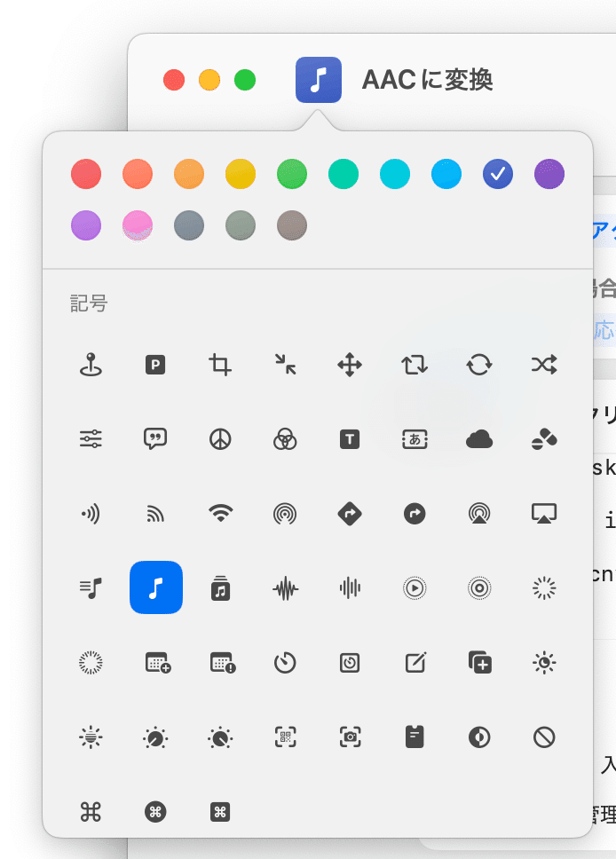Set icon color to teal
616x859 pixels.
click(x=344, y=174)
